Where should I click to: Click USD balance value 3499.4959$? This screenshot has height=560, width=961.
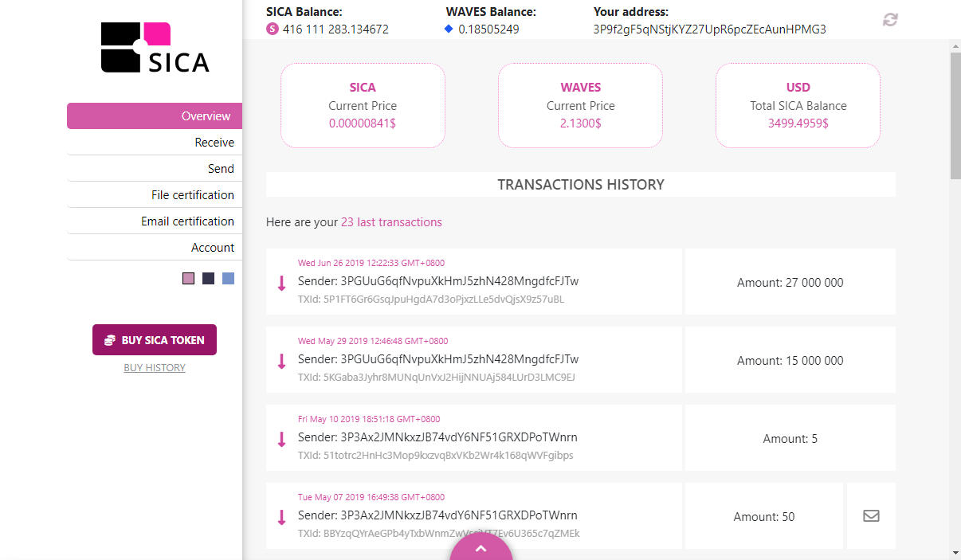click(798, 123)
